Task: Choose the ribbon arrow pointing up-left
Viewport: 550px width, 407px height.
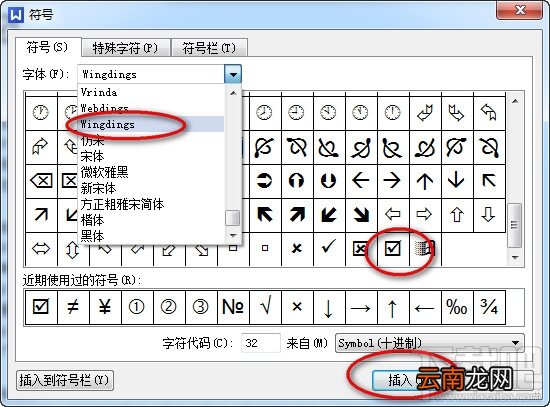Action: pos(489,113)
